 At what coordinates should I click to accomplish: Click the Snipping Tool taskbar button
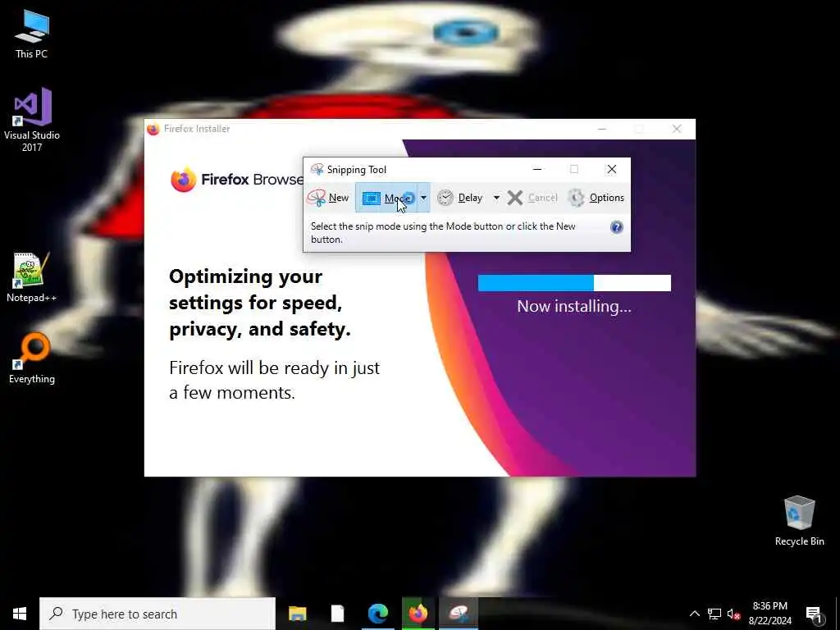459,614
